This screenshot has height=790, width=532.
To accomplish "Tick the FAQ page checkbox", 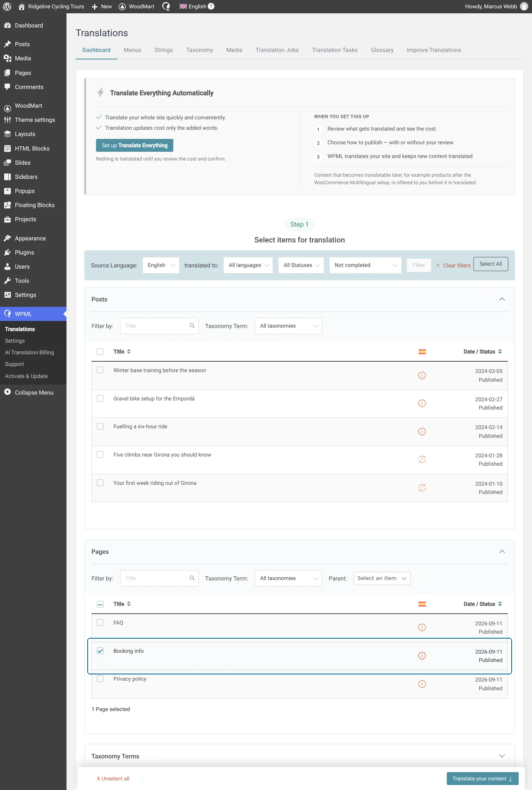I will click(x=100, y=623).
